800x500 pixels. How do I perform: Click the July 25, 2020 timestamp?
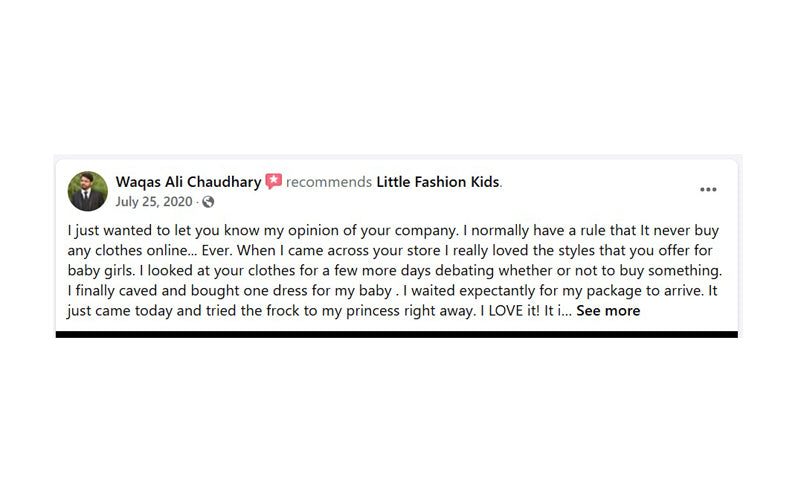point(154,201)
